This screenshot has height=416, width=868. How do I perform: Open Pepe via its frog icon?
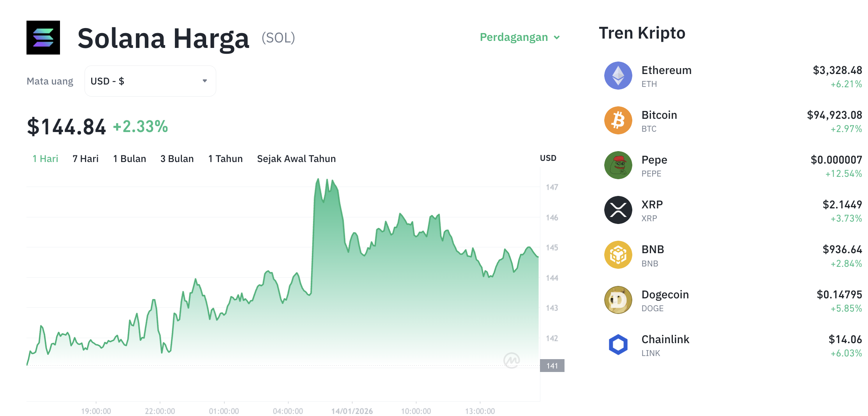pyautogui.click(x=618, y=166)
